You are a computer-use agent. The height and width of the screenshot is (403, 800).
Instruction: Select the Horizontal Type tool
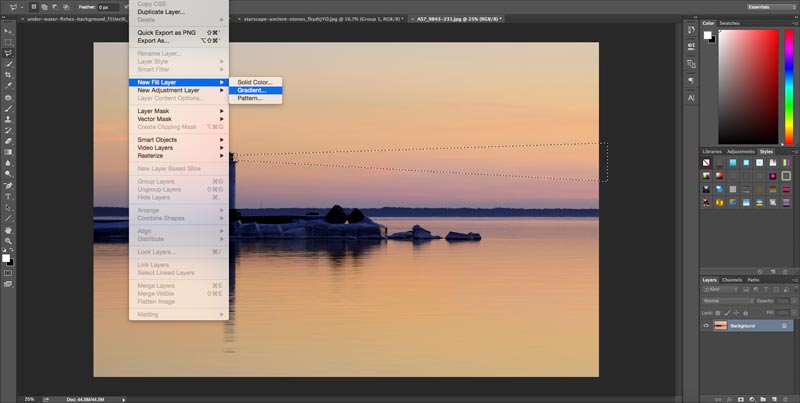tap(8, 196)
